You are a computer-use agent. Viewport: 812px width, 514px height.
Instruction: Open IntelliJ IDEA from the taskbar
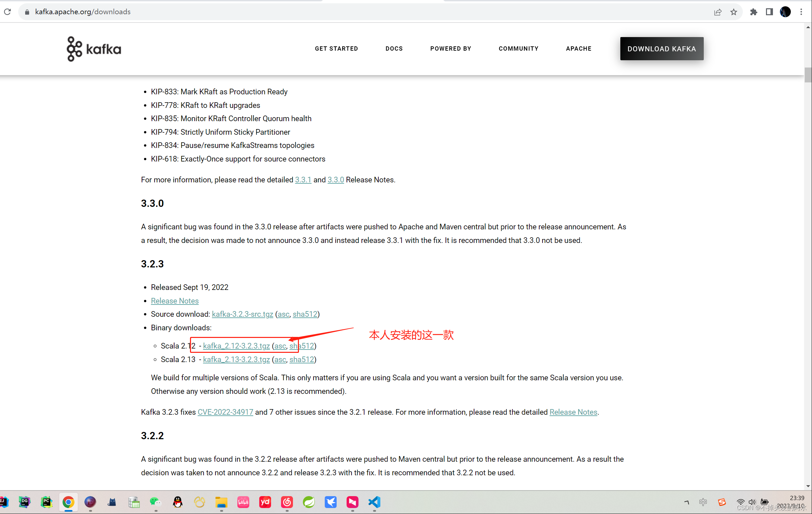(x=3, y=502)
